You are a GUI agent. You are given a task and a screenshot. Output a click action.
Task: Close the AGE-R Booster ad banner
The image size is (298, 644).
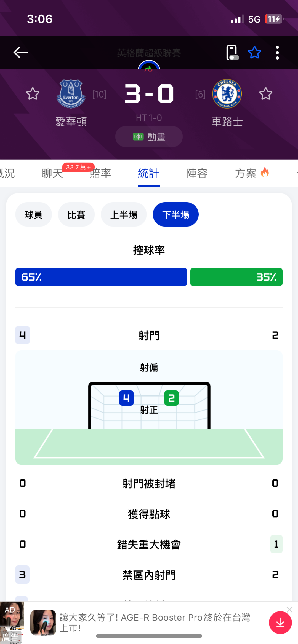pos(289,610)
